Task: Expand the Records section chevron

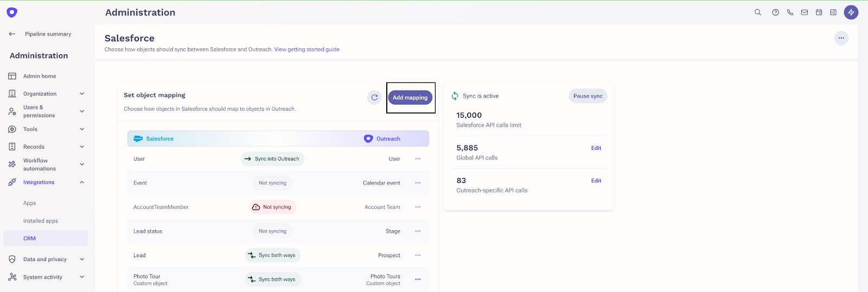Action: coord(82,147)
